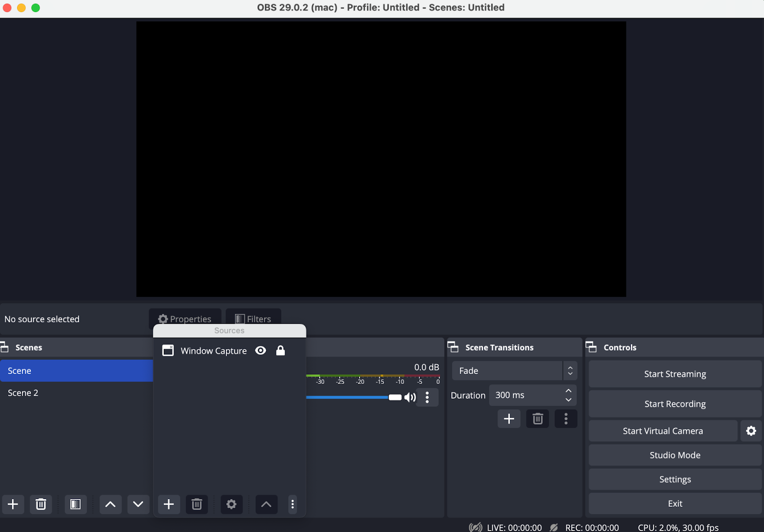Open the Fade transition dropdown

pyautogui.click(x=514, y=371)
